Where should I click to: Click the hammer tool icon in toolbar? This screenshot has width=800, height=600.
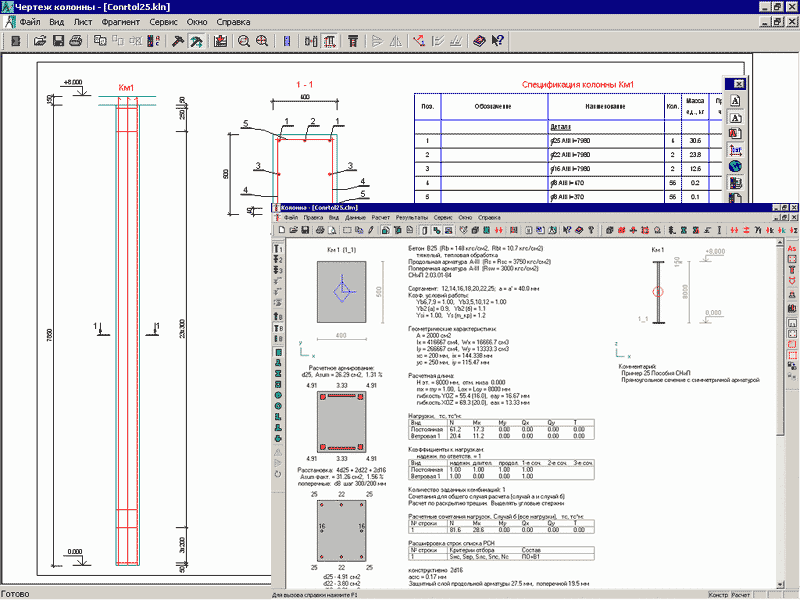[178, 41]
